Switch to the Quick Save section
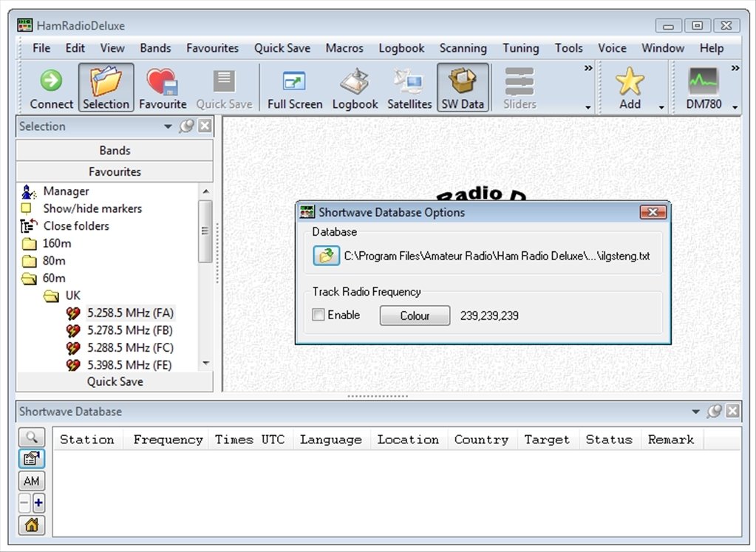This screenshot has width=756, height=552. [115, 381]
